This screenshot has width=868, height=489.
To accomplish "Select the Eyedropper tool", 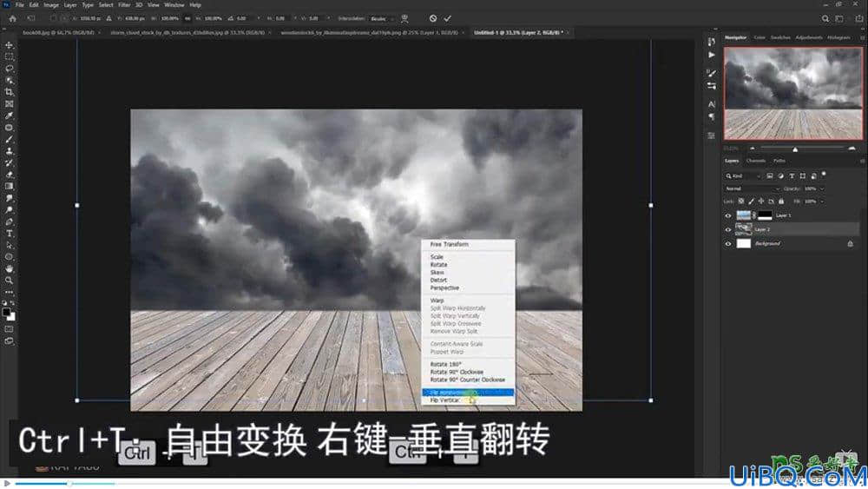I will (9, 116).
